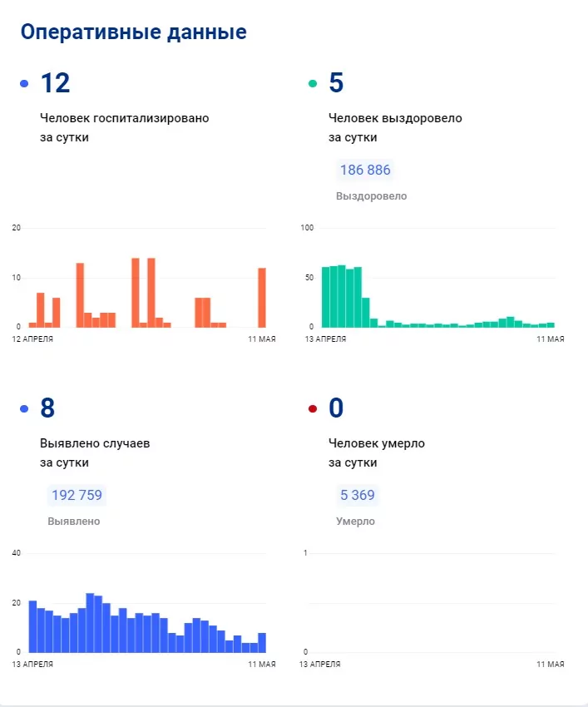Click the 'Выявлено' caption
This screenshot has width=588, height=707.
[x=74, y=522]
